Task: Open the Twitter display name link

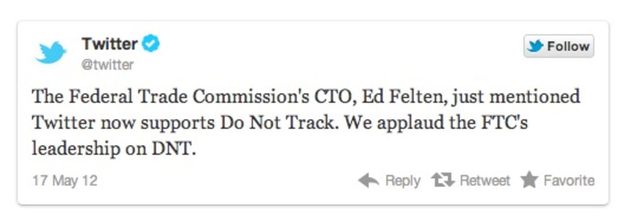Action: pos(109,44)
